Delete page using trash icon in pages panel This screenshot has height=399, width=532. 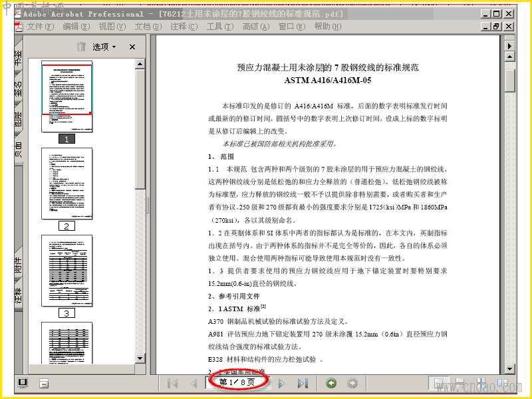pyautogui.click(x=81, y=47)
